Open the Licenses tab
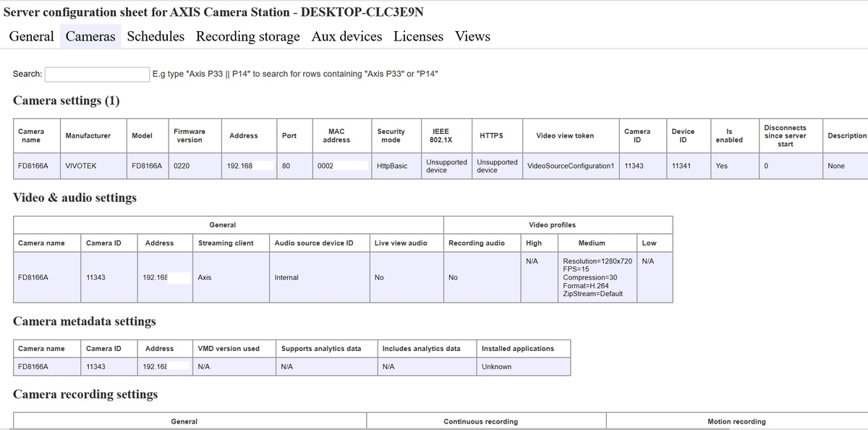The image size is (868, 430). pos(418,36)
